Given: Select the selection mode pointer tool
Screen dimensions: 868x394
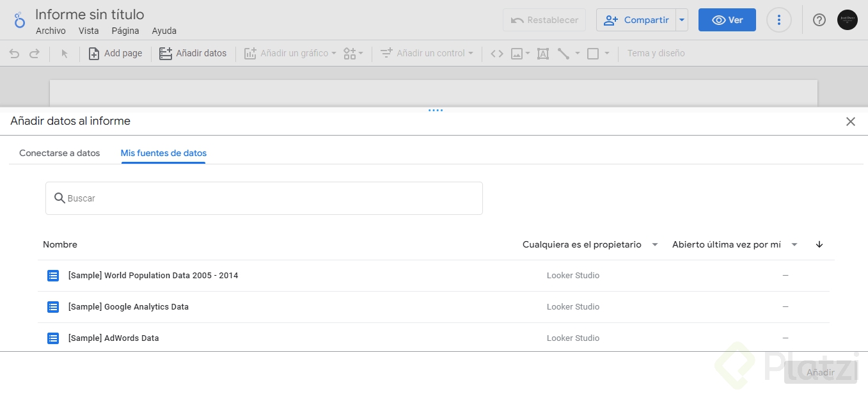Looking at the screenshot, I should (x=65, y=54).
